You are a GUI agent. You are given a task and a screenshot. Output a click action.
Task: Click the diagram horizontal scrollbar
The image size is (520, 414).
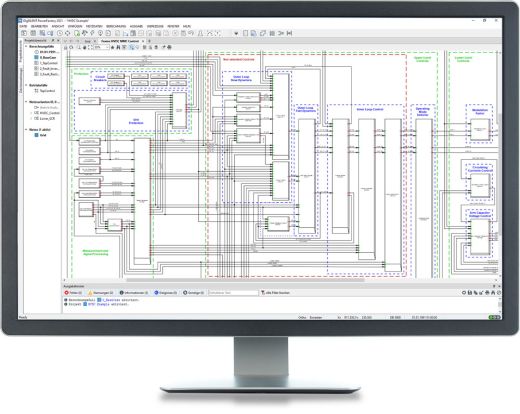coord(245,280)
